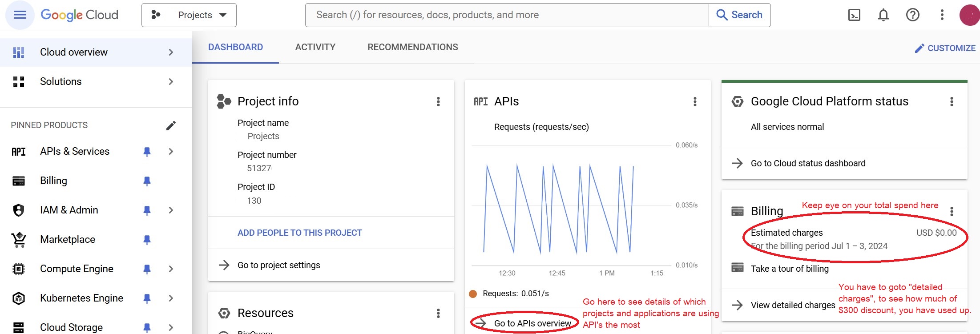The height and width of the screenshot is (334, 980).
Task: Click the Compute Engine chip icon
Action: click(19, 269)
